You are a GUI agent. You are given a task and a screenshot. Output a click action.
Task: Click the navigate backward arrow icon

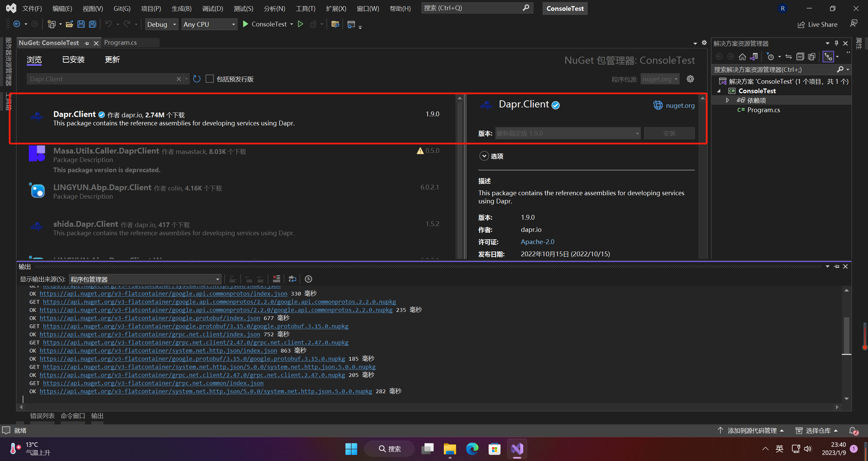pyautogui.click(x=17, y=24)
